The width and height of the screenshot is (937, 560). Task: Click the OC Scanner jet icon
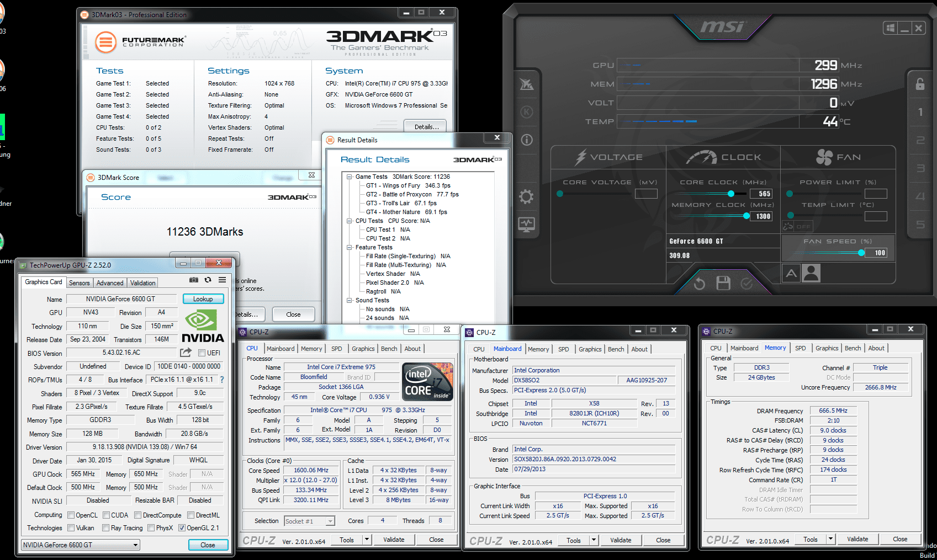point(527,84)
